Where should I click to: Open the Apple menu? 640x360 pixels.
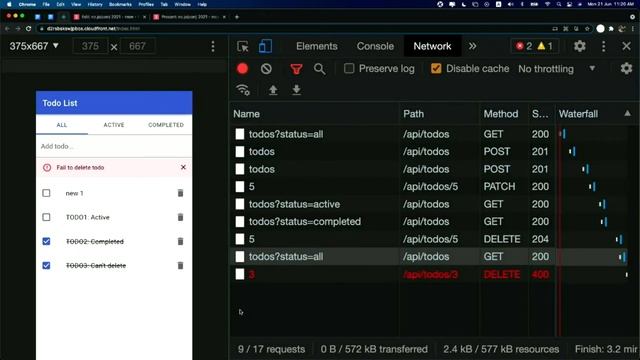[9, 4]
